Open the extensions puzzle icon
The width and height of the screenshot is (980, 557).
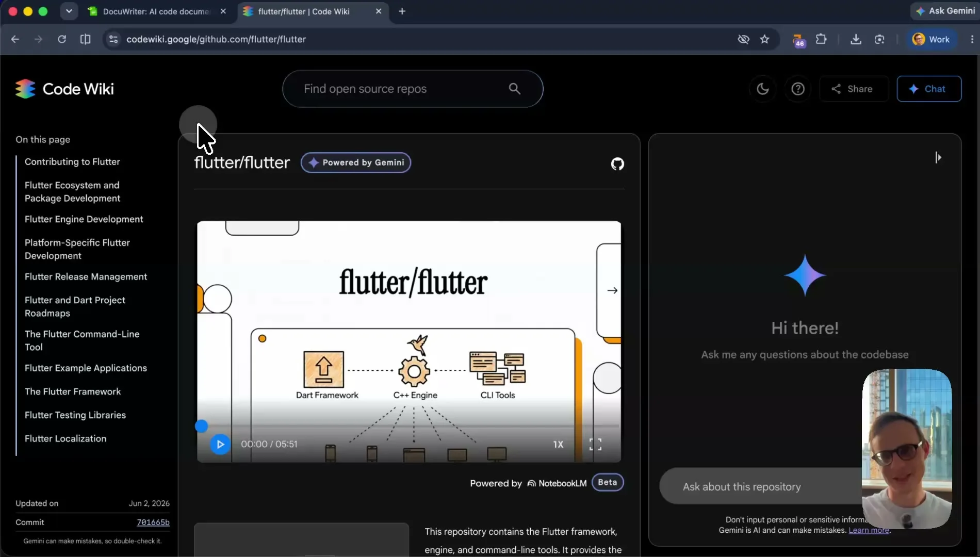821,39
